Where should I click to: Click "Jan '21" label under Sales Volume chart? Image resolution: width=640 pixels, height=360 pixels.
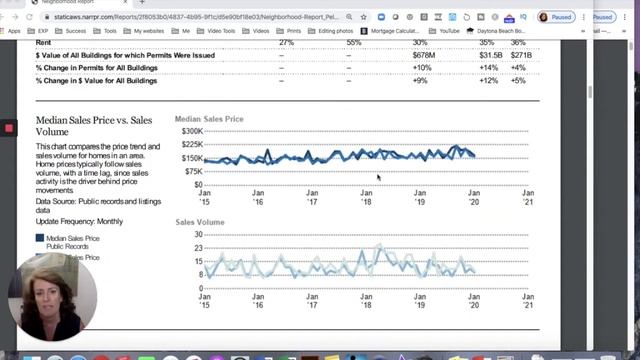pos(528,301)
